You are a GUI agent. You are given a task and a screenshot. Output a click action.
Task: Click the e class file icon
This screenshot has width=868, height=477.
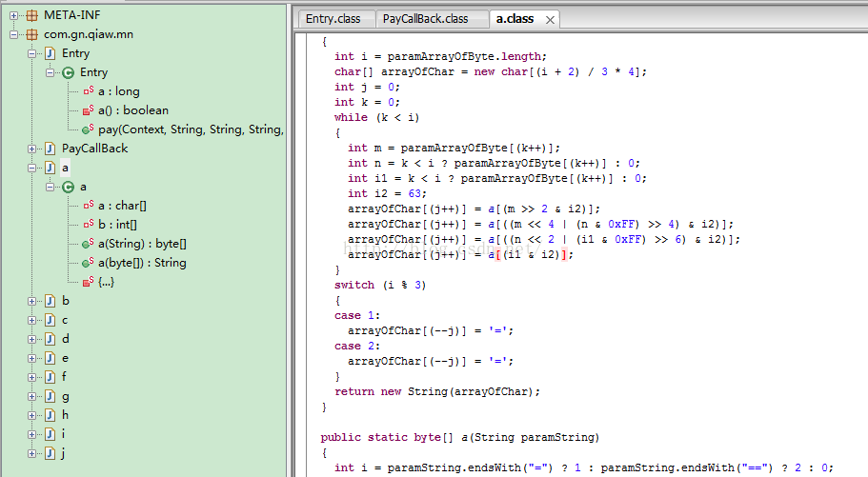click(50, 359)
